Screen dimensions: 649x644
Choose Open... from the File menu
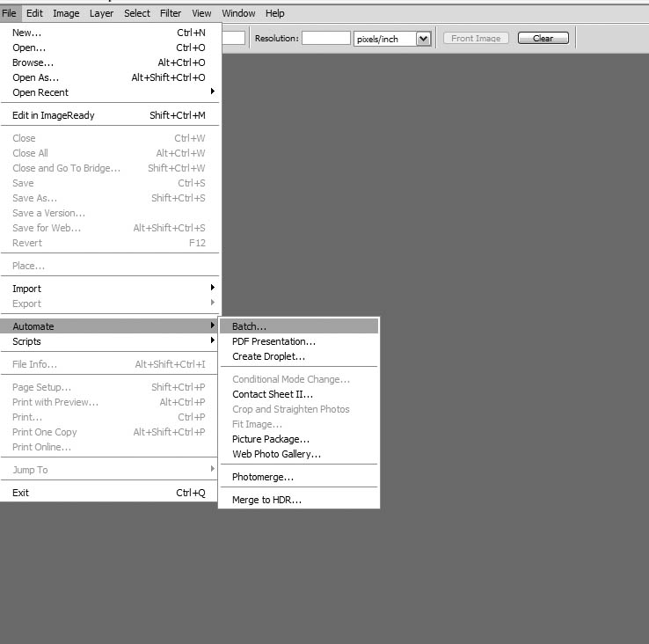109,48
